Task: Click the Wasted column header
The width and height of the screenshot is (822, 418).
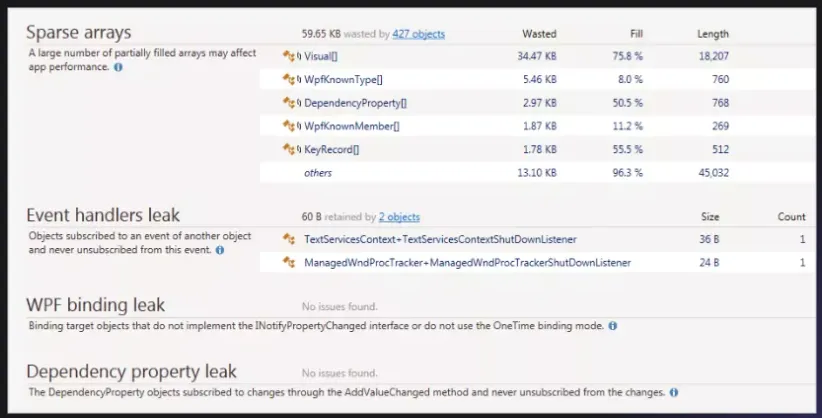Action: click(539, 34)
